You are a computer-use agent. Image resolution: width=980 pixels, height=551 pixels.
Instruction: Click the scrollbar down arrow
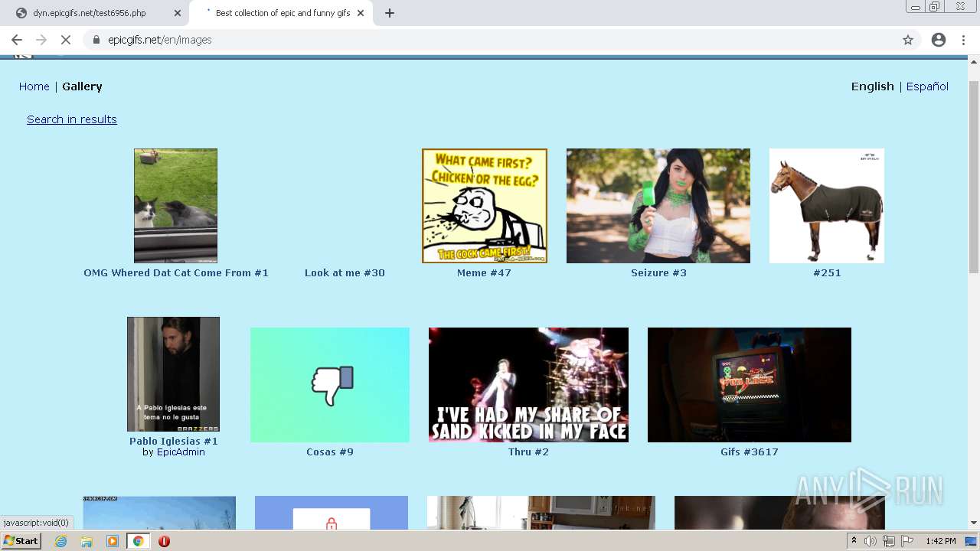[974, 523]
